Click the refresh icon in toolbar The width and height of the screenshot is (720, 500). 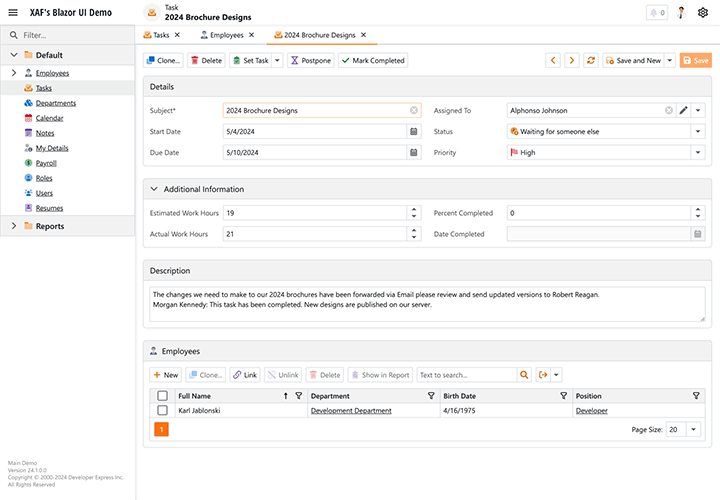(592, 60)
